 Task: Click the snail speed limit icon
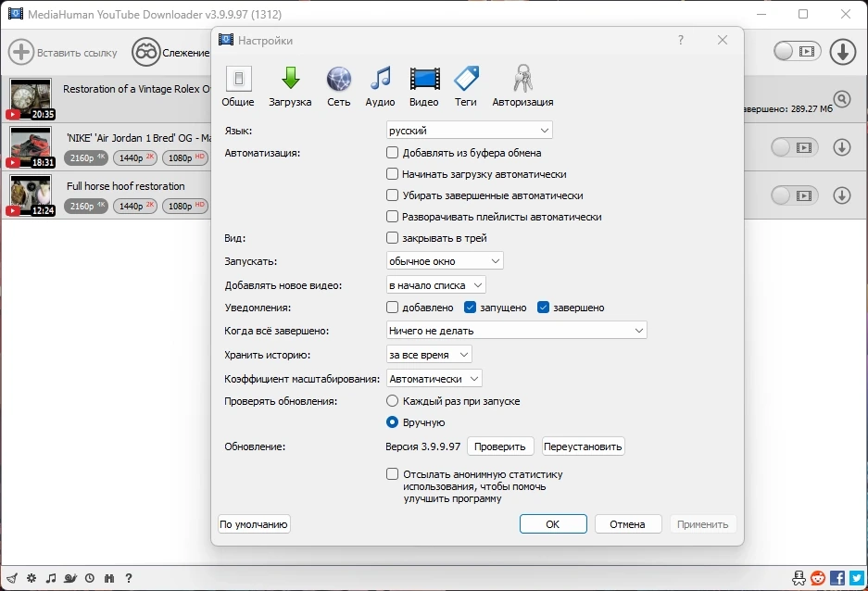(70, 578)
